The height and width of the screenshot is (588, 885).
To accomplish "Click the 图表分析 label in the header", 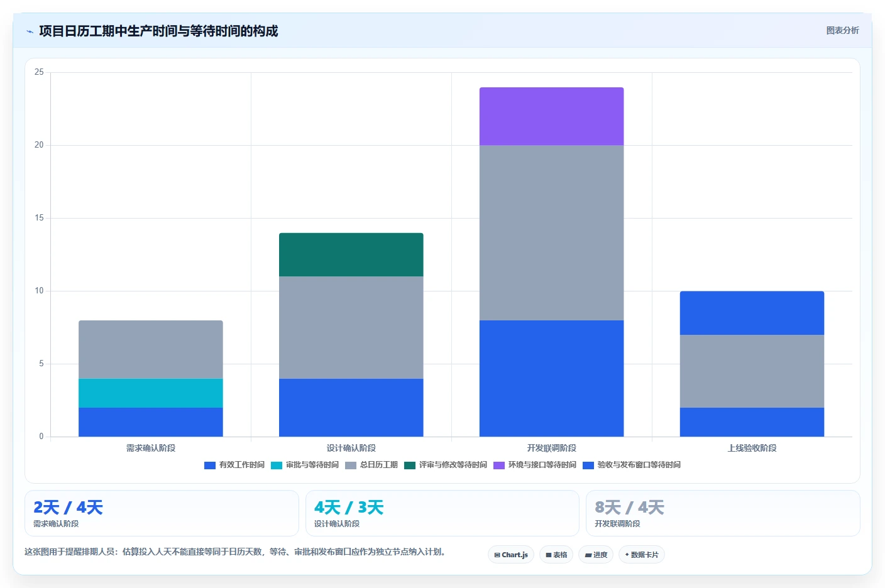I will pyautogui.click(x=842, y=30).
